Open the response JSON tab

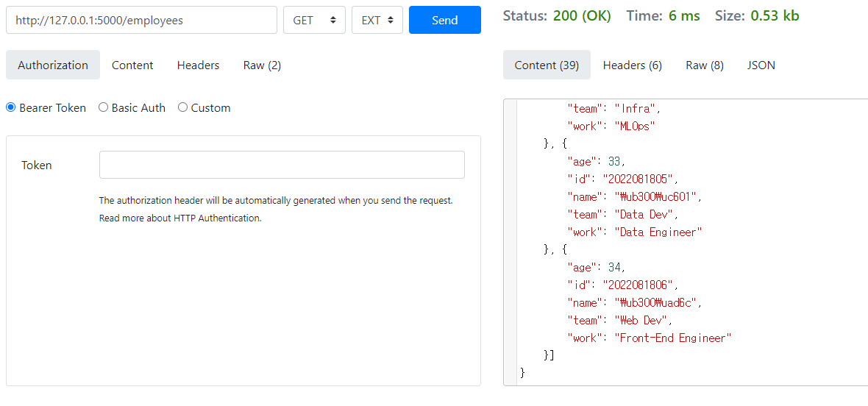761,65
